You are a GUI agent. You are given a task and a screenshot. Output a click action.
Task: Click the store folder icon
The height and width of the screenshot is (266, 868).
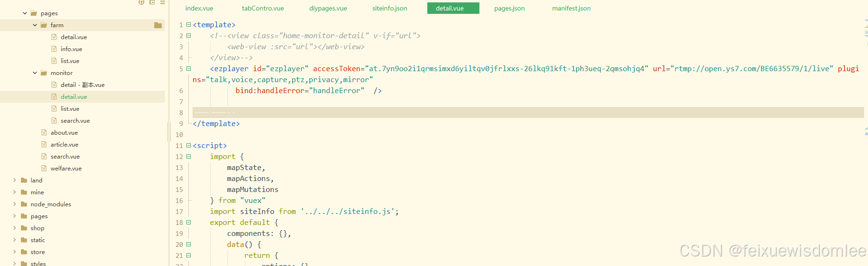tap(24, 252)
